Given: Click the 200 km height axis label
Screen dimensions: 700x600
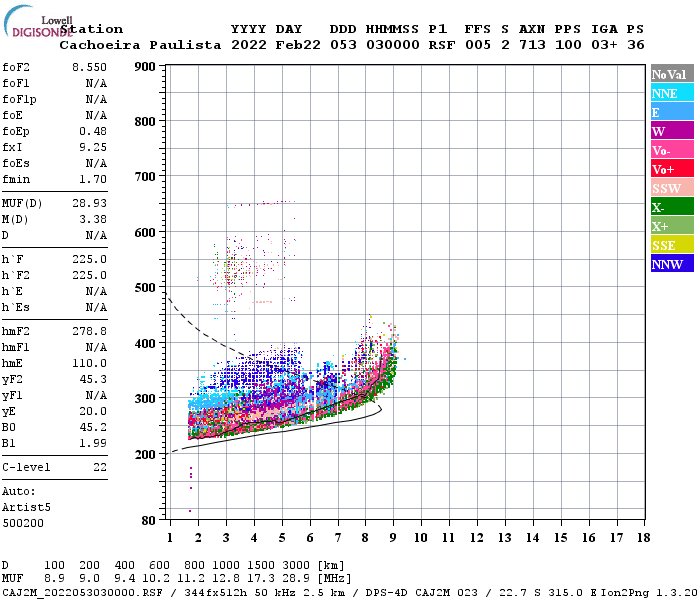Looking at the screenshot, I should (x=145, y=454).
